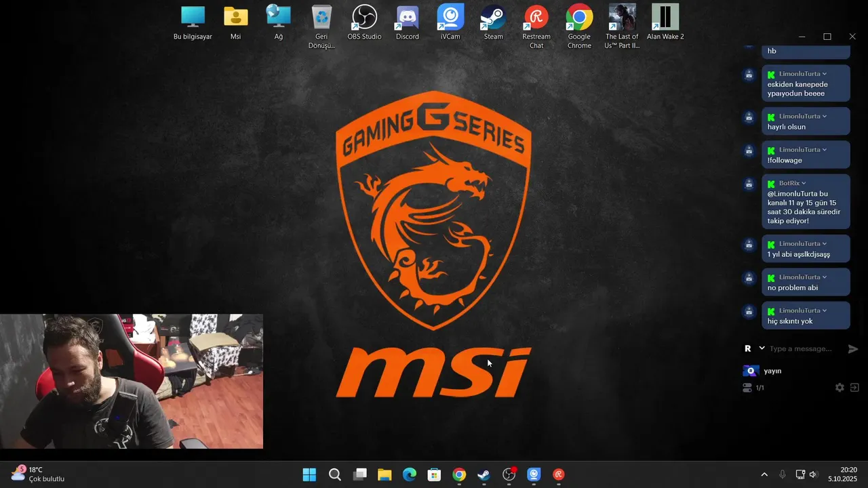Open network status in system tray

click(x=800, y=474)
